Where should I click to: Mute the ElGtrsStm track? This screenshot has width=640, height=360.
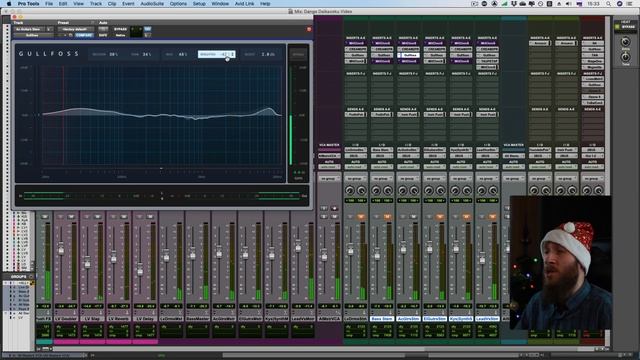pyautogui.click(x=440, y=217)
